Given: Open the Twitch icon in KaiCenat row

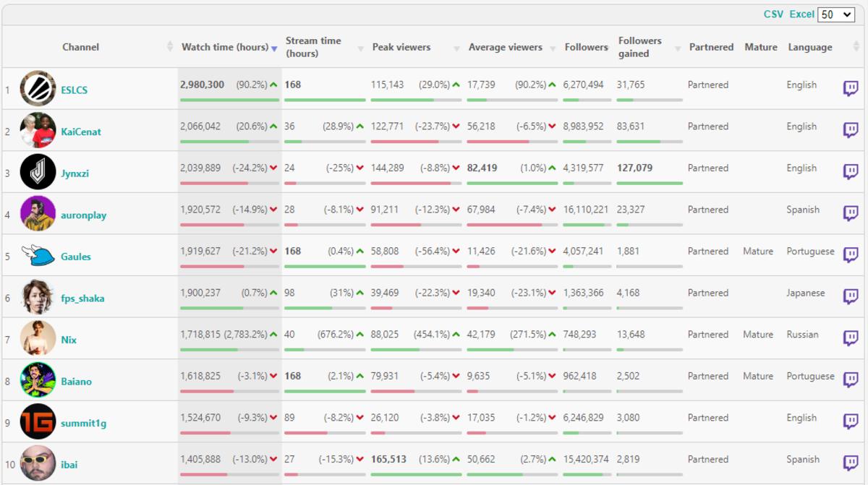Looking at the screenshot, I should (x=851, y=131).
